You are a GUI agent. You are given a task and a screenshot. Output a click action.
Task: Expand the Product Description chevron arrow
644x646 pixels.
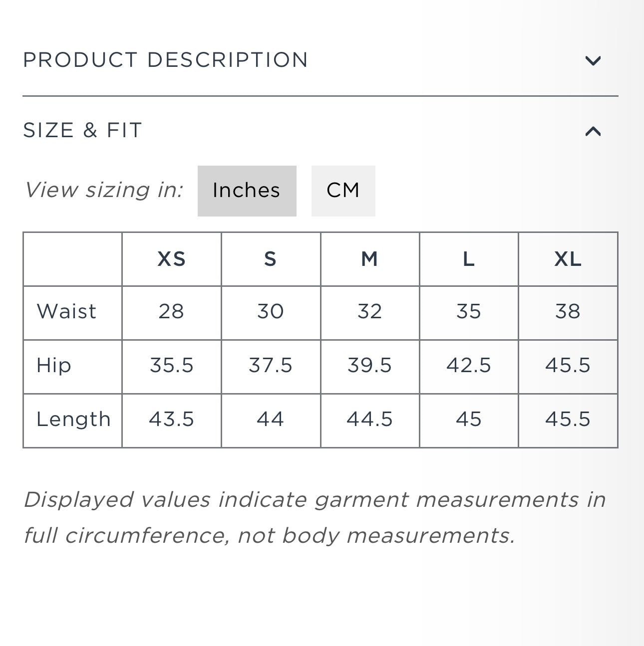point(593,61)
